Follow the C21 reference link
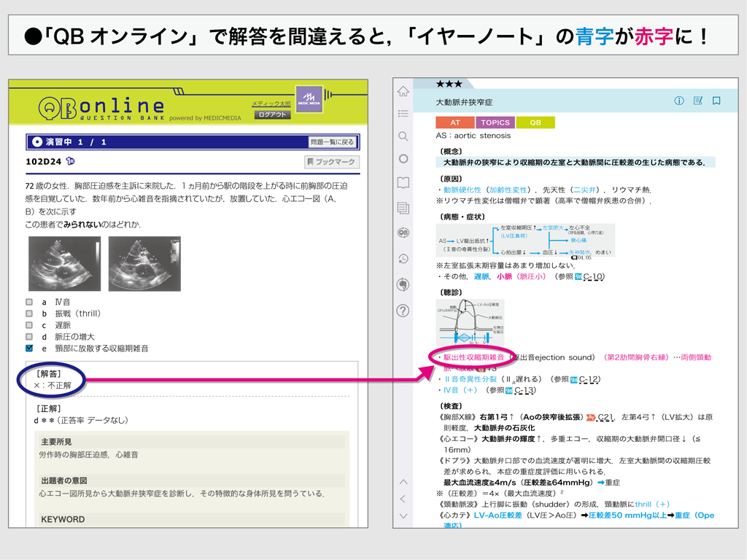This screenshot has height=560, width=747. point(605,418)
